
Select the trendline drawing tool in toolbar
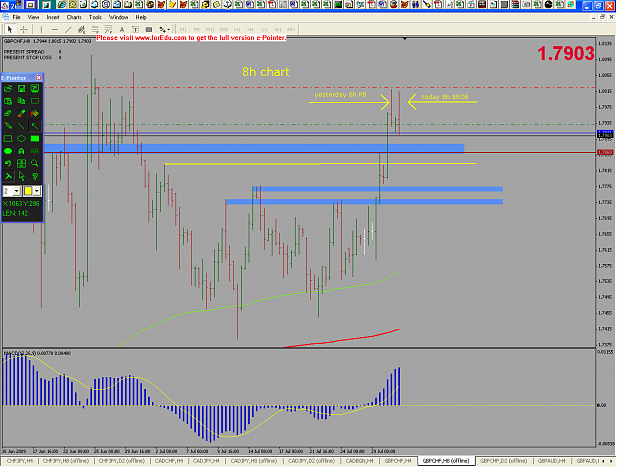(x=68, y=29)
